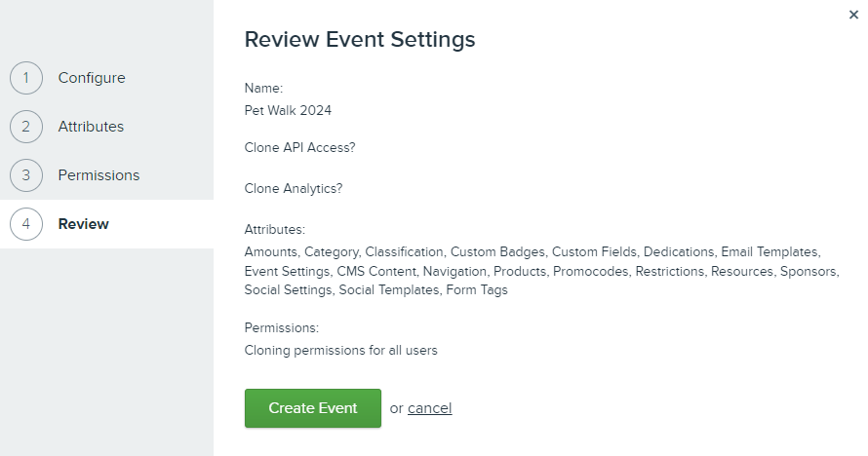Click the step 3 circle icon
This screenshot has width=868, height=456.
click(26, 175)
